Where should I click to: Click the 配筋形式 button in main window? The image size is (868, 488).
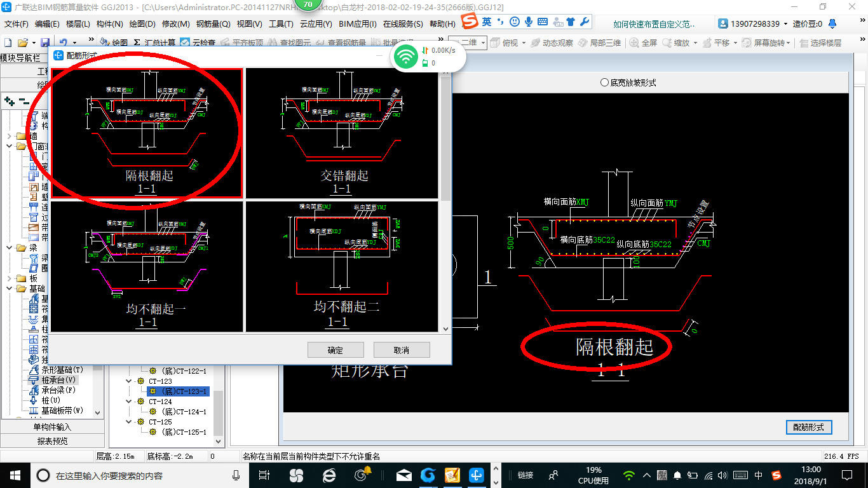tap(809, 428)
